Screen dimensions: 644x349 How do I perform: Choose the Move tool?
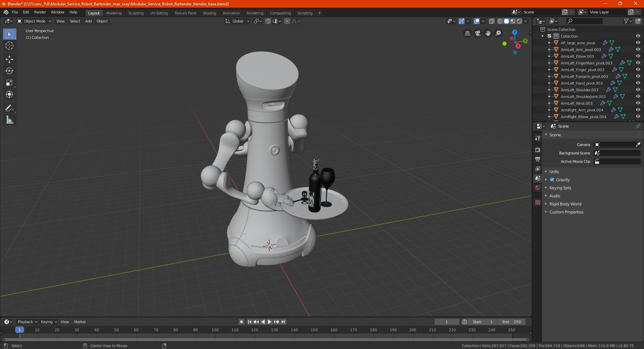point(9,59)
